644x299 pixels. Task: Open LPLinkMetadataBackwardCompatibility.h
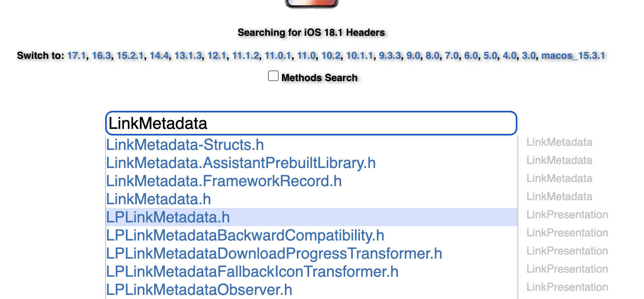pyautogui.click(x=245, y=235)
